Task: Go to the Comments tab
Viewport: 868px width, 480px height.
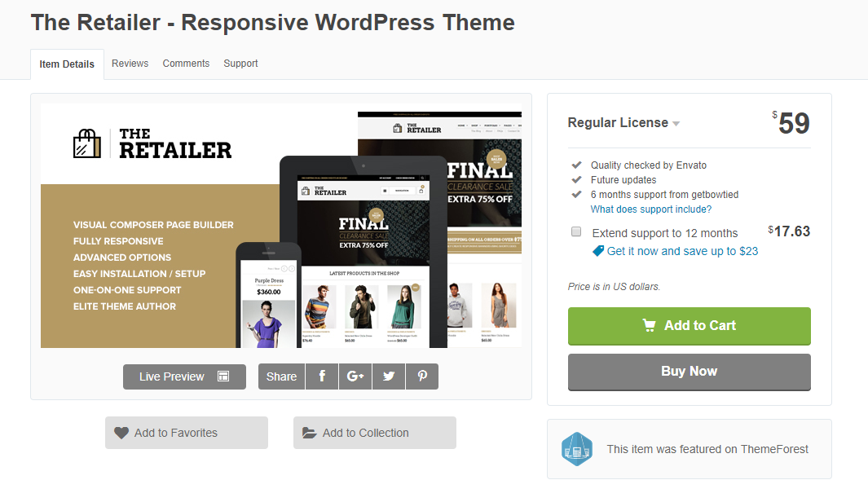Action: click(186, 64)
